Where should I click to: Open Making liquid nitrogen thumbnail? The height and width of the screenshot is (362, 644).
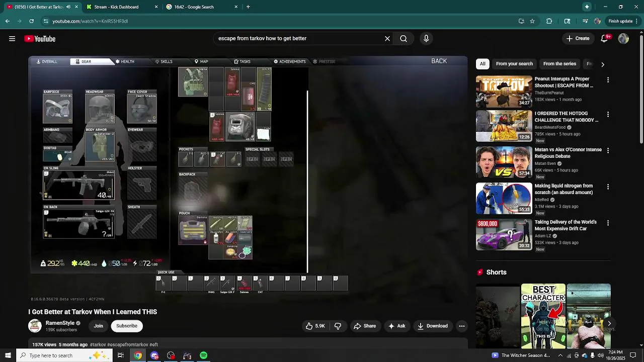click(x=504, y=198)
